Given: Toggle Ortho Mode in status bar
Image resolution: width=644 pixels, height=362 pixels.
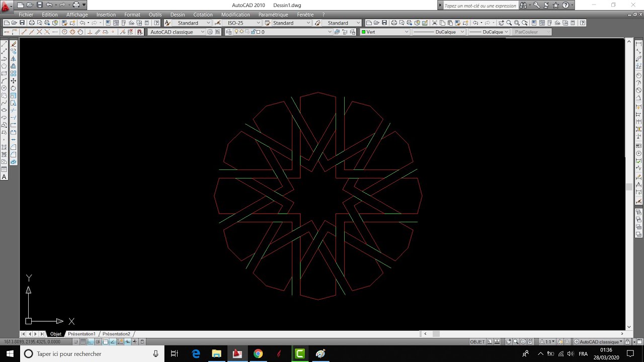Looking at the screenshot, I should point(90,341).
